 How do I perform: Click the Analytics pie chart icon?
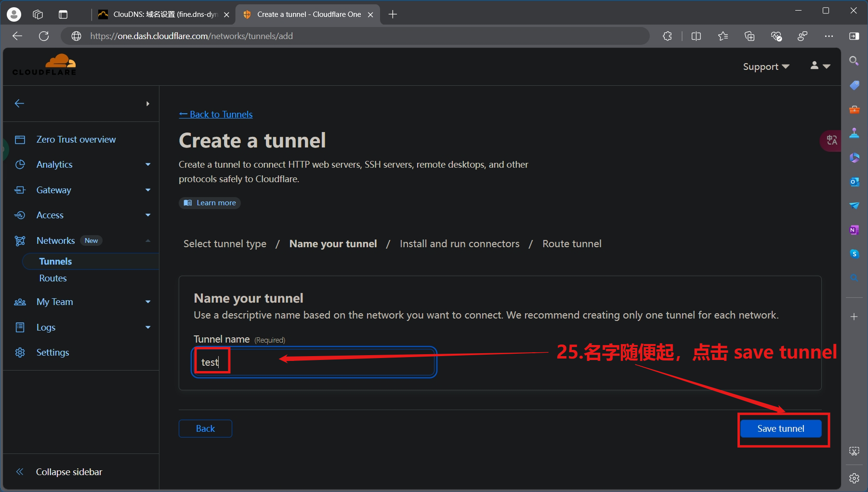pyautogui.click(x=20, y=165)
